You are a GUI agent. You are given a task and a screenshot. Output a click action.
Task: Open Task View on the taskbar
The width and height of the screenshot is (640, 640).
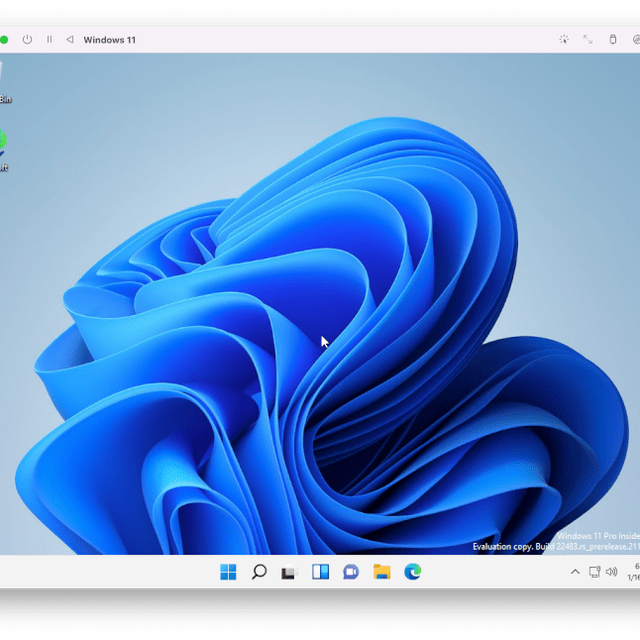(x=289, y=572)
